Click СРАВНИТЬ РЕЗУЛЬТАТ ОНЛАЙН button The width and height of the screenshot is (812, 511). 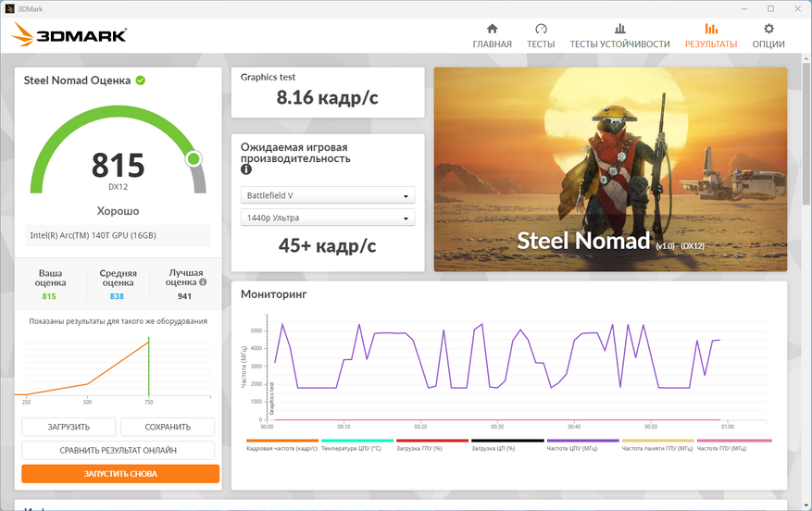(x=119, y=451)
